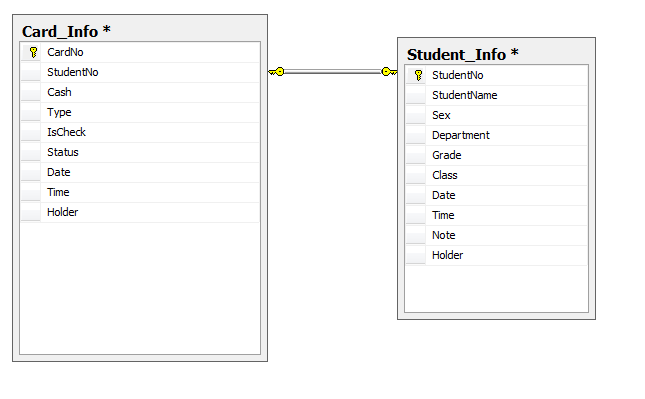This screenshot has width=645, height=399.
Task: Select the Sex column row
Action: pyautogui.click(x=497, y=115)
